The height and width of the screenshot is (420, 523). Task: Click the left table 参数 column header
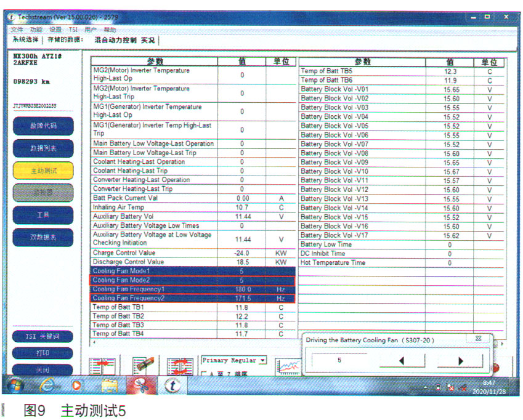click(x=155, y=62)
